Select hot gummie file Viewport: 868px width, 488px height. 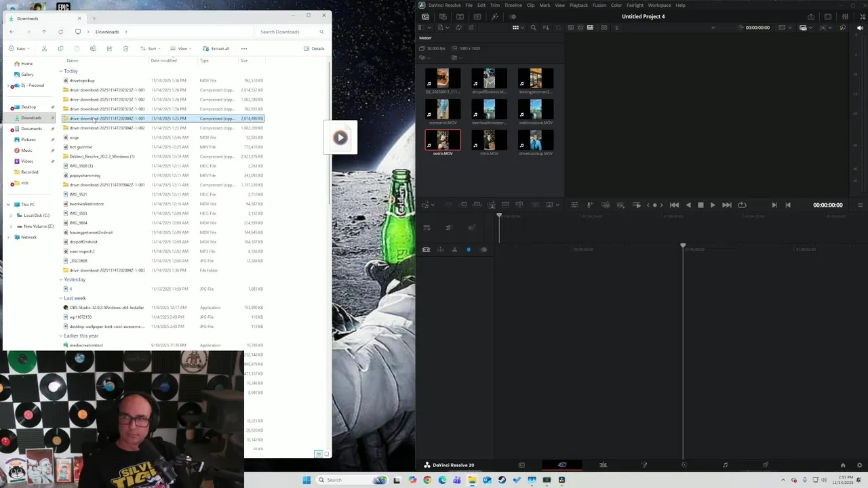pos(81,147)
